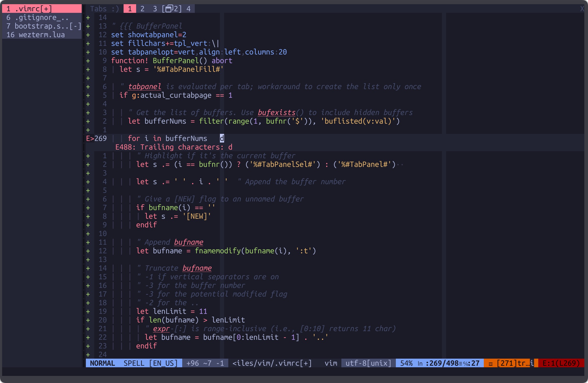Click the 'Highlight if it's the current buffer' comment

[216, 156]
